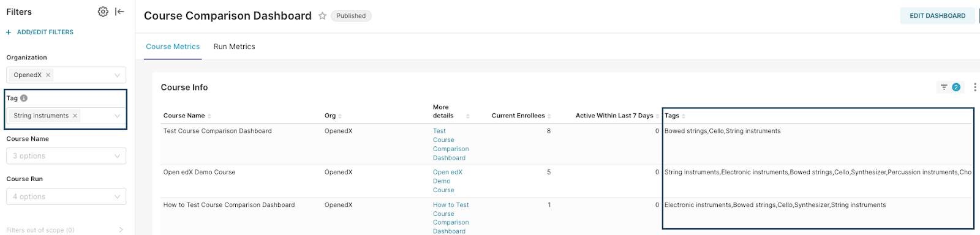Sort the table by Course Name
The width and height of the screenshot is (980, 235).
pyautogui.click(x=187, y=116)
